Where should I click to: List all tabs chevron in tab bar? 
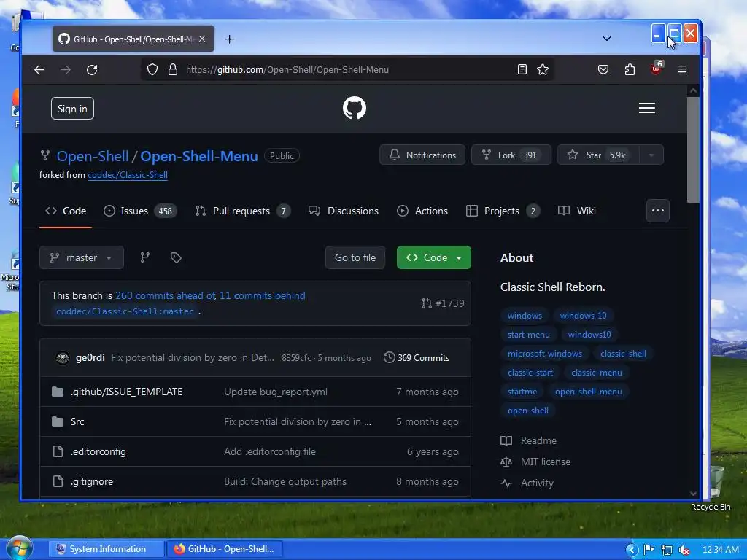606,39
